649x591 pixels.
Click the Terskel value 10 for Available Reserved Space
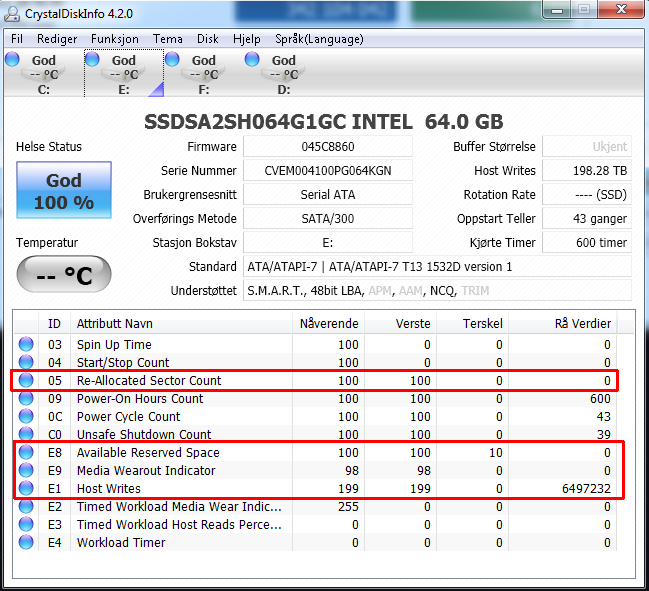click(x=495, y=453)
